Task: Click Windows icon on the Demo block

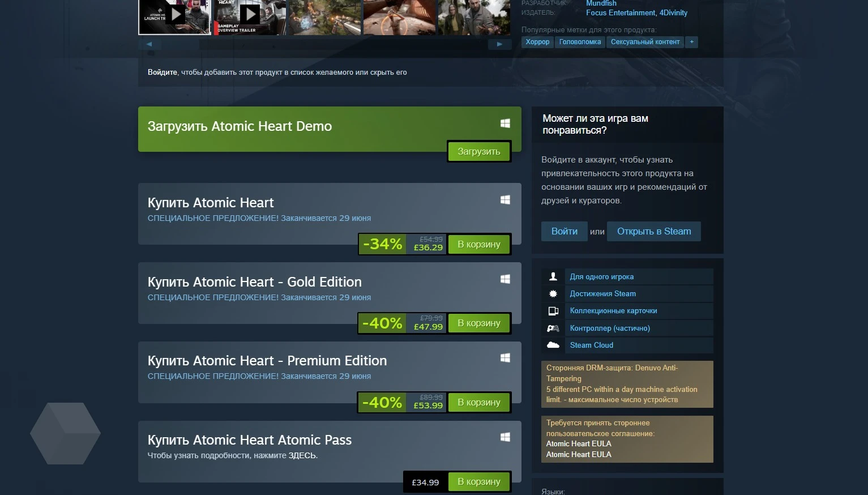Action: (505, 123)
